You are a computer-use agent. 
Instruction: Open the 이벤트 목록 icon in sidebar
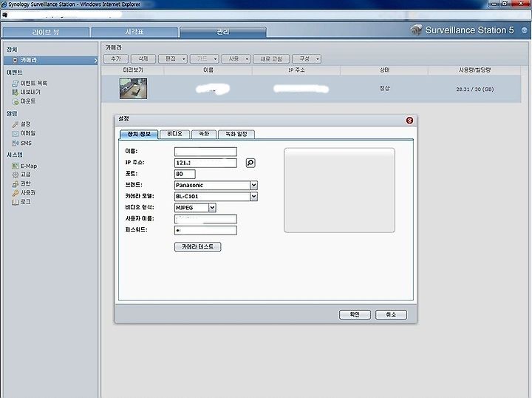pos(15,83)
